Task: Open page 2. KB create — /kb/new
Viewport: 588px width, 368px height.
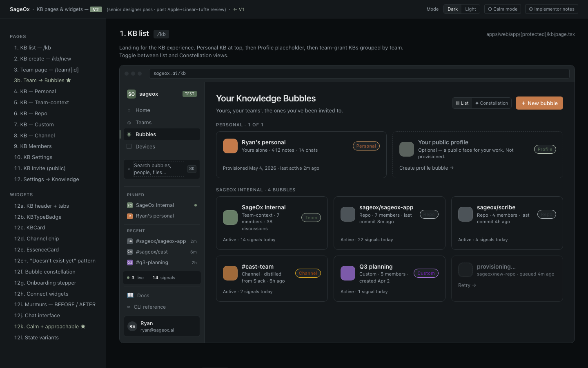Action: pyautogui.click(x=42, y=59)
